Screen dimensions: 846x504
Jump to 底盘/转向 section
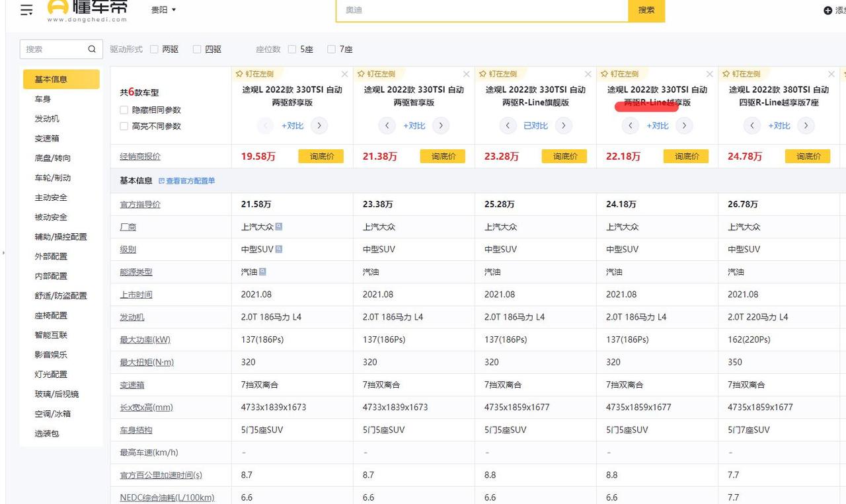tap(52, 158)
